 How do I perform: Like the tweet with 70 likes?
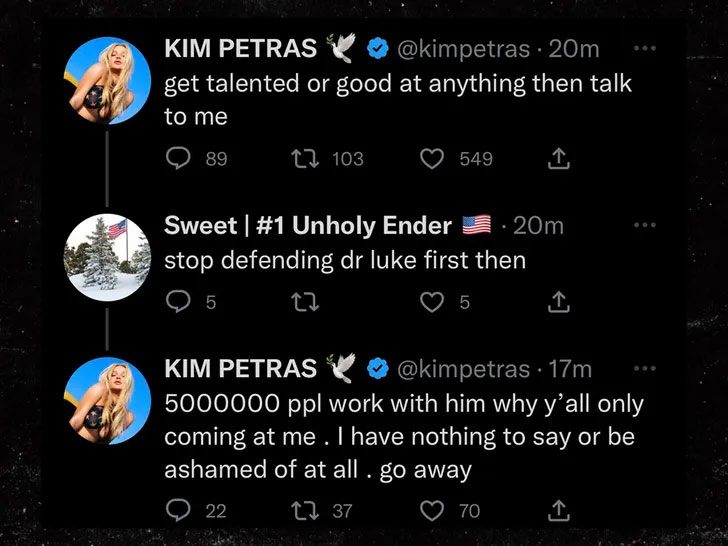pyautogui.click(x=432, y=511)
